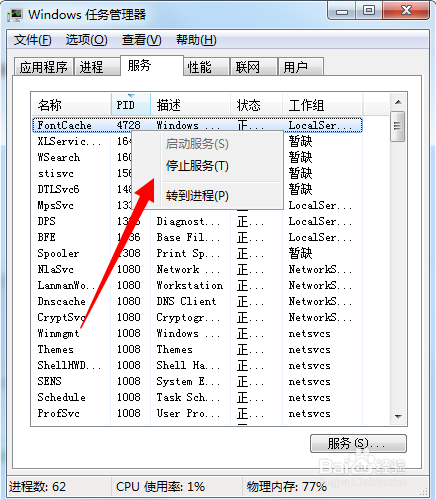This screenshot has height=500, width=436.
Task: Click 进程数: 62 in status bar
Action: click(37, 487)
